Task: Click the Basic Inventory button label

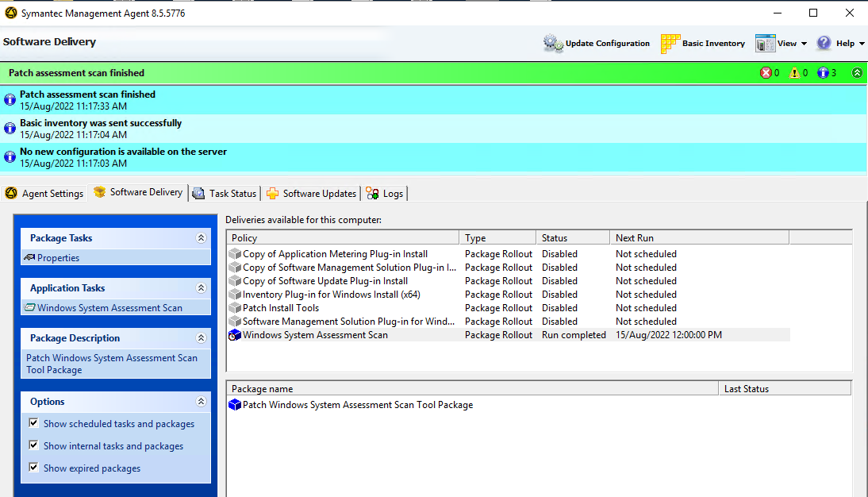Action: click(713, 43)
